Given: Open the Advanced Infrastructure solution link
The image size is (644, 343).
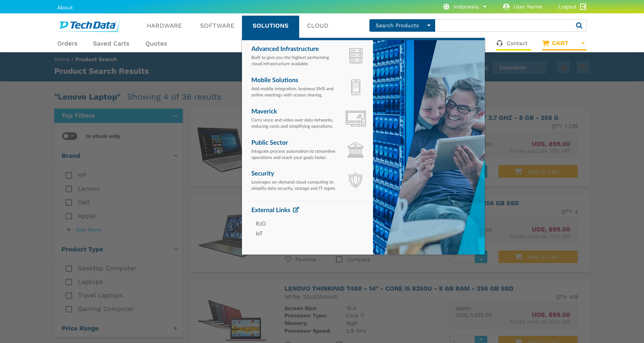Looking at the screenshot, I should 285,49.
